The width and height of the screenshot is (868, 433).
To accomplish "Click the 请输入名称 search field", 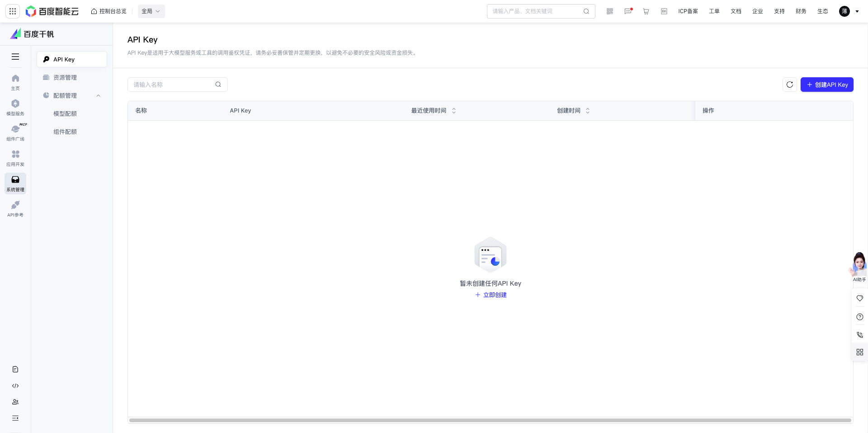I will click(172, 85).
